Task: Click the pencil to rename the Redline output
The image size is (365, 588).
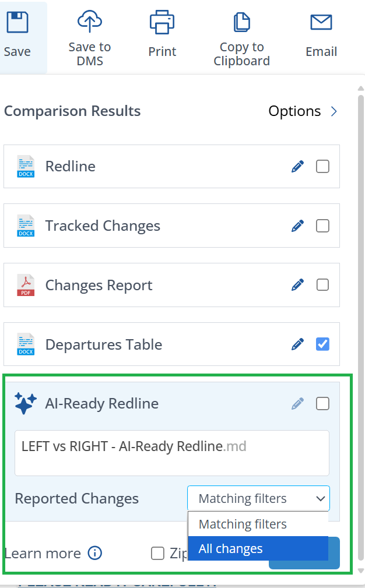Action: [x=297, y=166]
